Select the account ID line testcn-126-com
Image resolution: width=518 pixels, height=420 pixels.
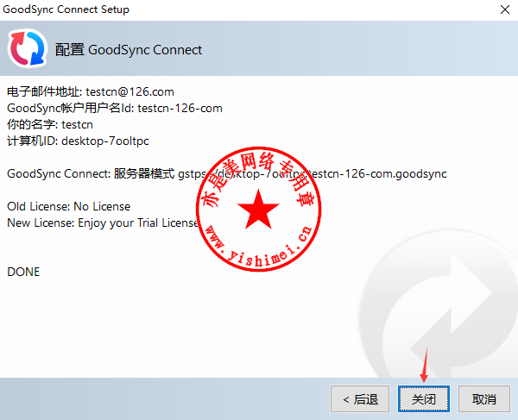click(115, 108)
